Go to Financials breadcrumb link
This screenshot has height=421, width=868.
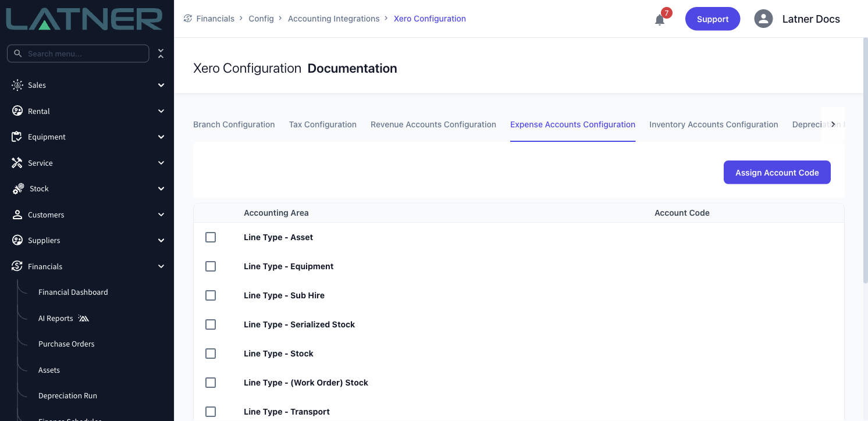215,19
